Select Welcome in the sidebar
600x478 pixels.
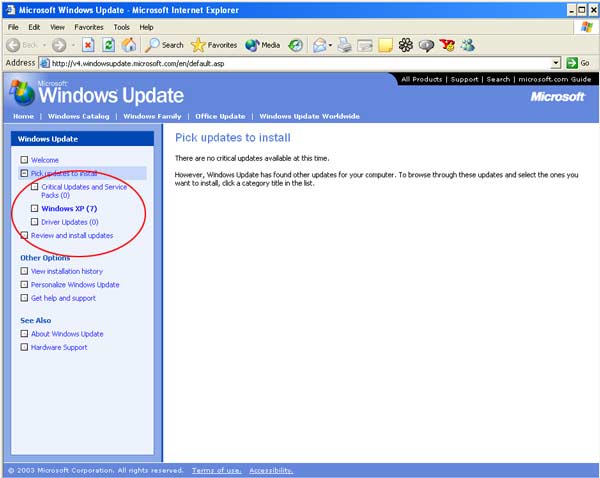pos(45,160)
